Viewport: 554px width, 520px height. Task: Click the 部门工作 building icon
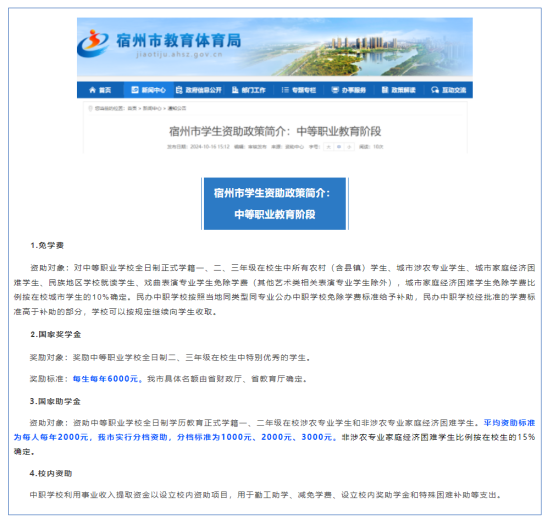pyautogui.click(x=235, y=90)
